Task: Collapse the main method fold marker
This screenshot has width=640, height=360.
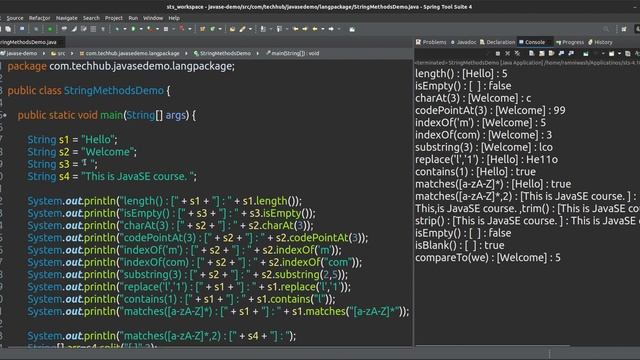Action: click(x=4, y=116)
